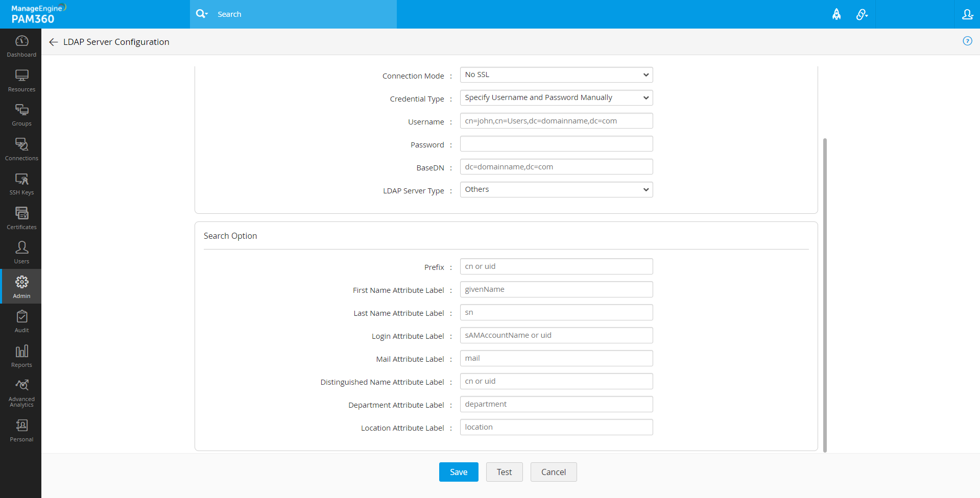Click the vertical page scrollbar
Image resolution: width=980 pixels, height=498 pixels.
[x=825, y=295]
